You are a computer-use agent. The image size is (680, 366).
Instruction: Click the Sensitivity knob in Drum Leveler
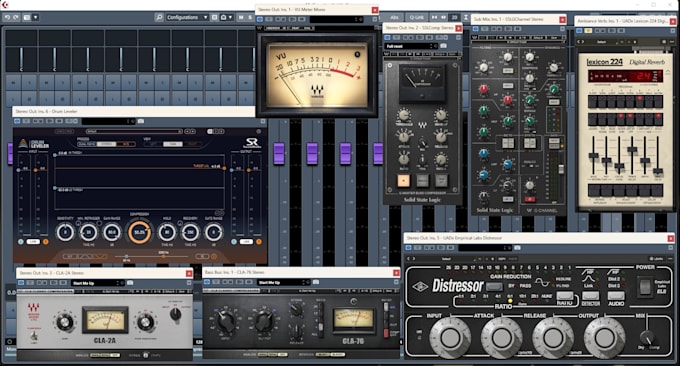65,232
